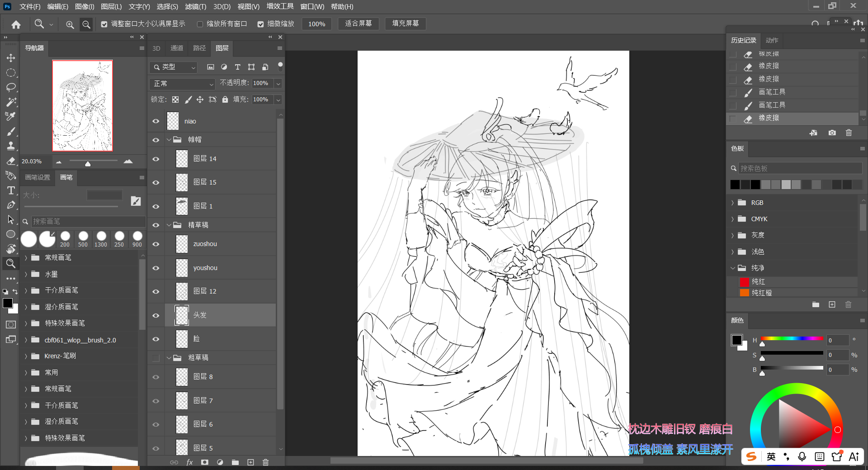Click the zoom out magnifier icon
The height and width of the screenshot is (470, 868).
coord(86,24)
